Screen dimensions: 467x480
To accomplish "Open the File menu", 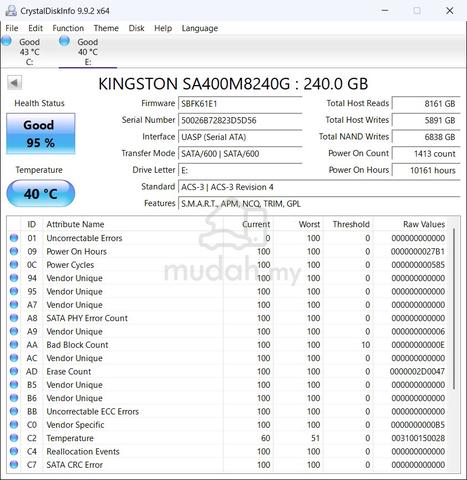I will (12, 28).
